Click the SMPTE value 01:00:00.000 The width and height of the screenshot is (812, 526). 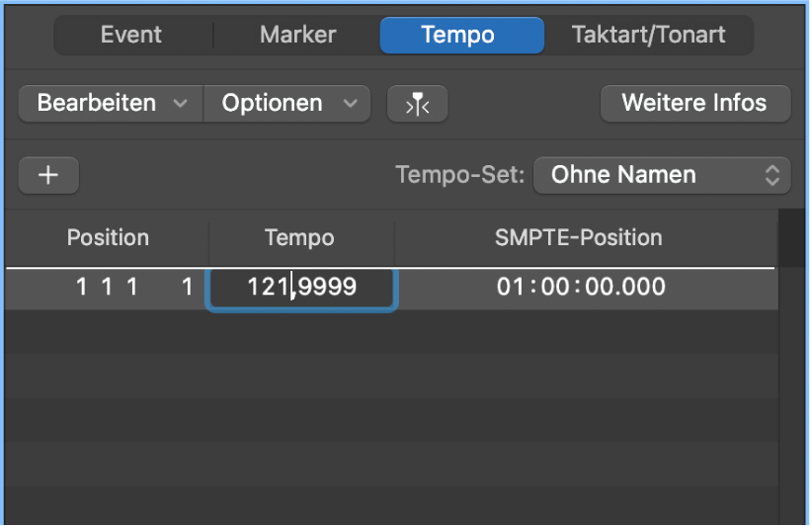point(581,288)
